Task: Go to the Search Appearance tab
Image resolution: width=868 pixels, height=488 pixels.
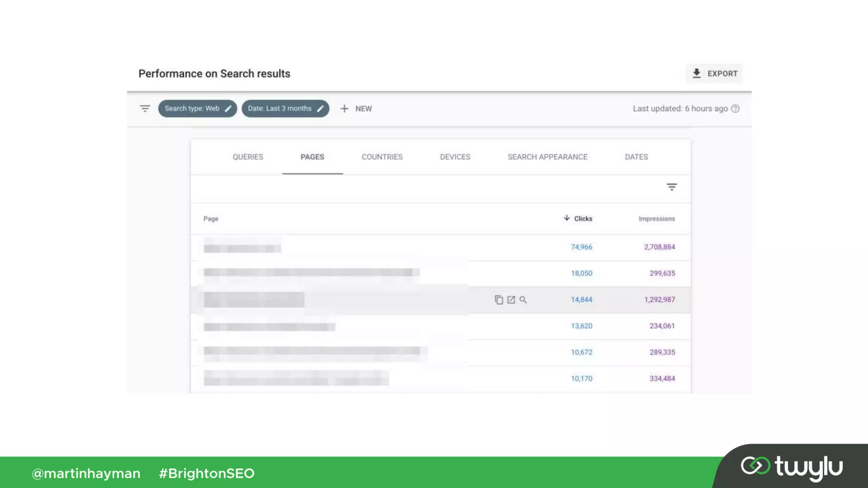Action: (x=547, y=157)
